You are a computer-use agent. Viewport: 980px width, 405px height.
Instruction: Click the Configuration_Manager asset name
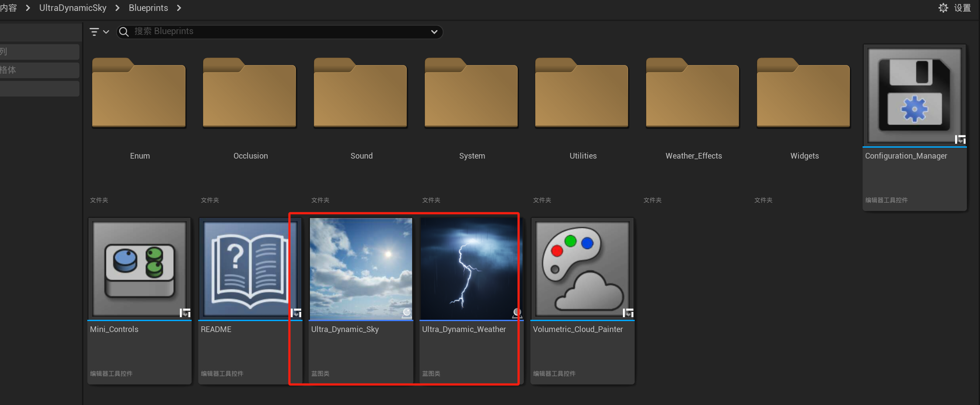(x=906, y=156)
